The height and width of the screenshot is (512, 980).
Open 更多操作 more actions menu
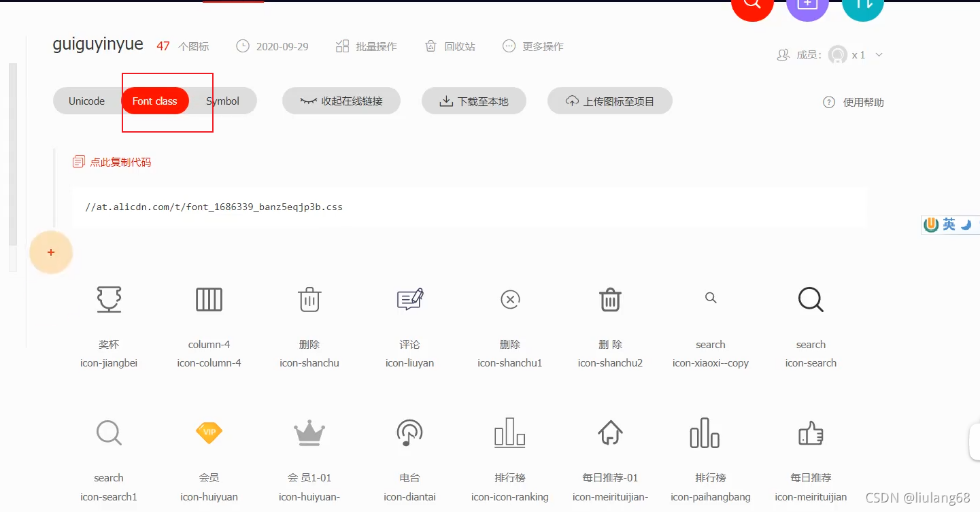[x=533, y=46]
